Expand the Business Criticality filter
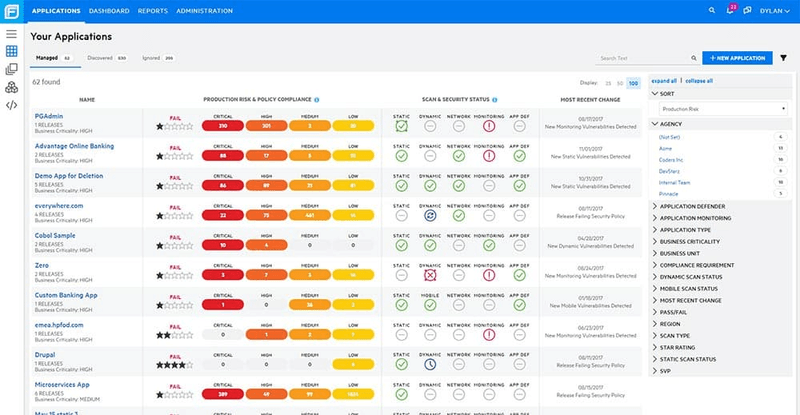 [689, 241]
